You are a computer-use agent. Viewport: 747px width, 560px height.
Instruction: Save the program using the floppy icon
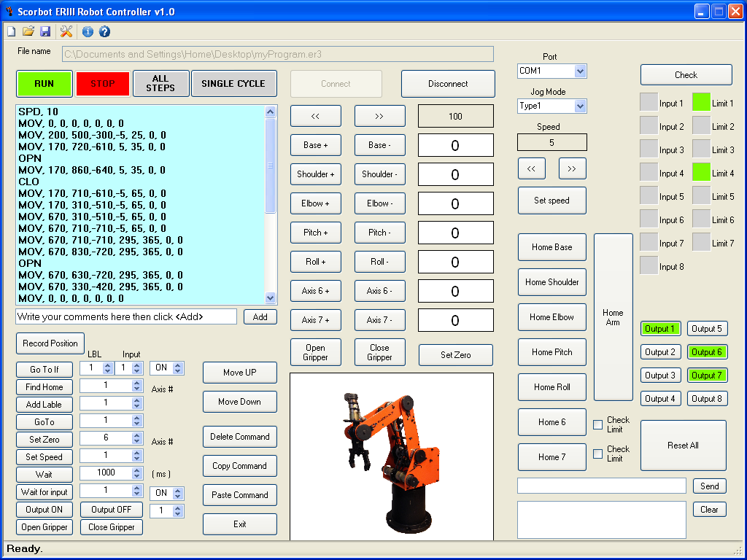45,31
